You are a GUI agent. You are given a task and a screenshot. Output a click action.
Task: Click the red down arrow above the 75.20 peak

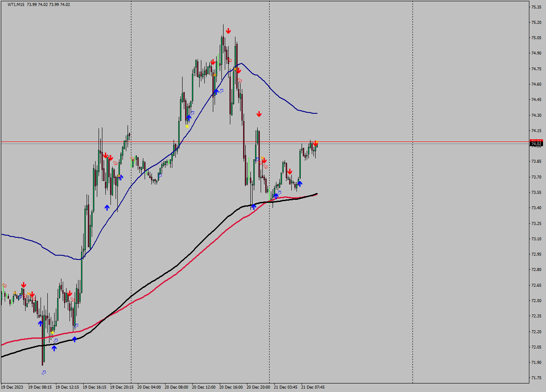tap(229, 31)
